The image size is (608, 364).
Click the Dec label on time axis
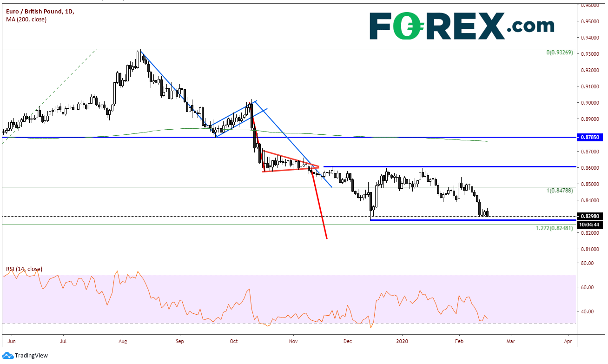[x=347, y=341]
